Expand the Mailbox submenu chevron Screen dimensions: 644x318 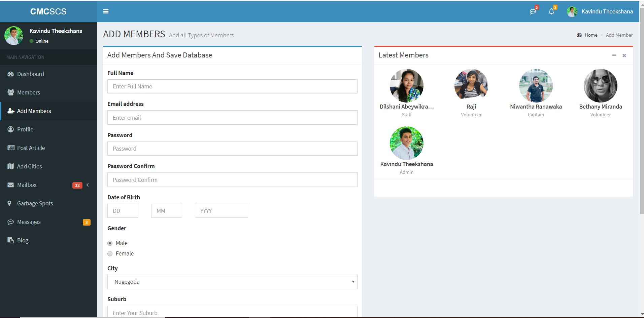(x=88, y=185)
